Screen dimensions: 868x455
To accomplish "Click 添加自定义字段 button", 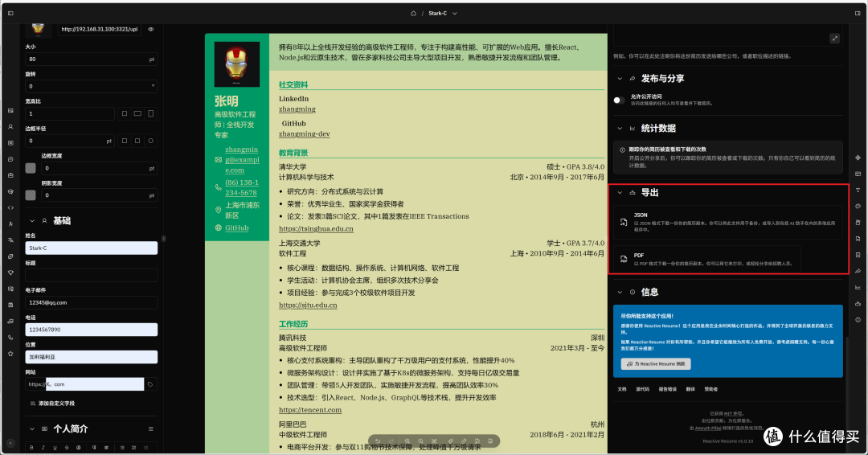I will 52,404.
